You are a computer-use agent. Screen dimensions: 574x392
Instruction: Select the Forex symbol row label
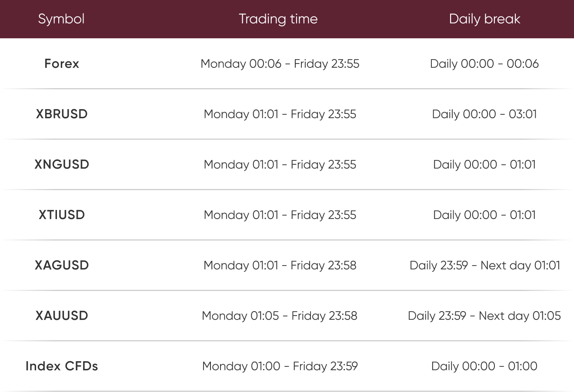62,64
